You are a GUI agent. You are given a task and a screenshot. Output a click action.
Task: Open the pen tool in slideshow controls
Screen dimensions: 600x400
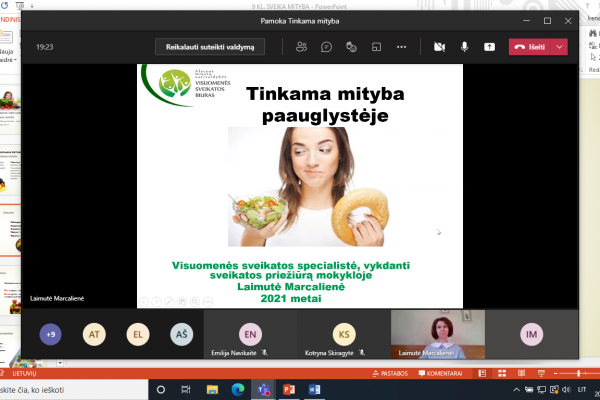pyautogui.click(x=169, y=302)
